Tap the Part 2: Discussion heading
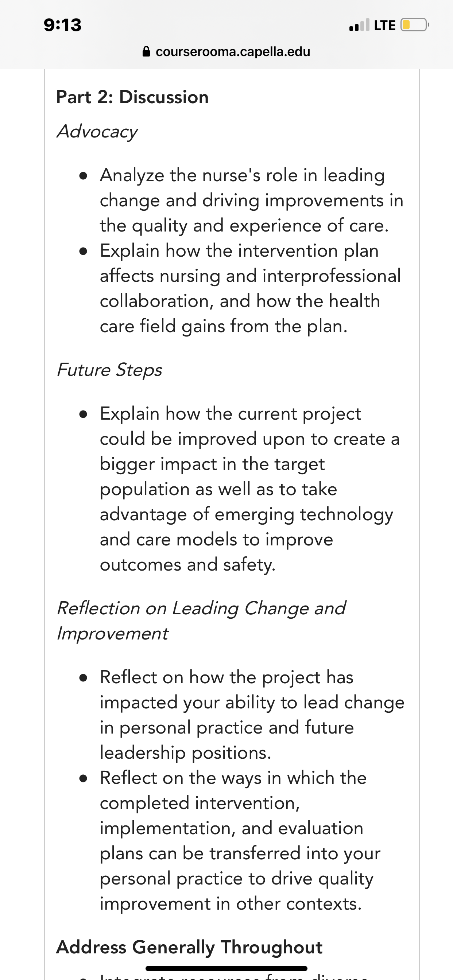453x980 pixels. pos(132,97)
